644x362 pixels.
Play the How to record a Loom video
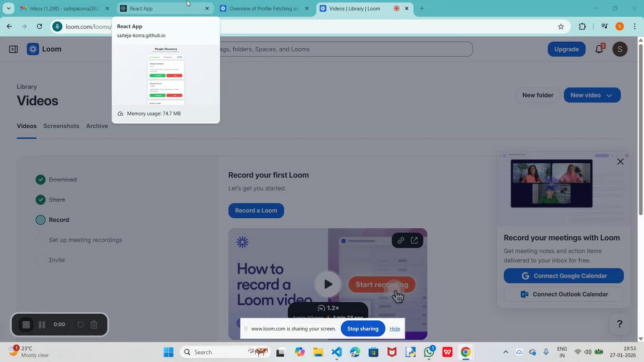[x=328, y=284]
